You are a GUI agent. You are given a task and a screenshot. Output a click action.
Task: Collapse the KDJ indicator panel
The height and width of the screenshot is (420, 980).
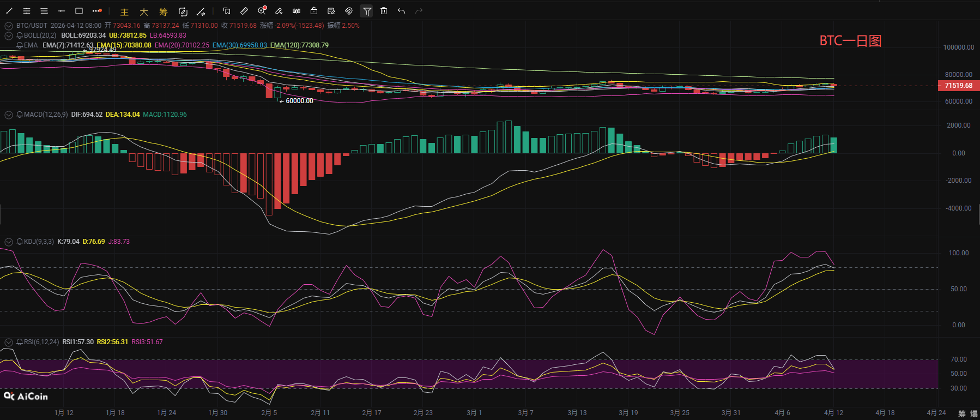[9, 242]
